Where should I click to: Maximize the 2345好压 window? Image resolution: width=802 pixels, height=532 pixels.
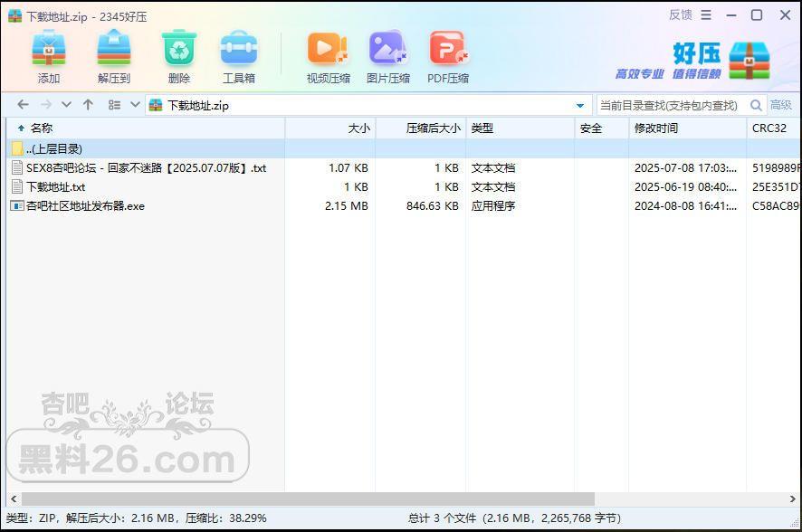pos(757,15)
